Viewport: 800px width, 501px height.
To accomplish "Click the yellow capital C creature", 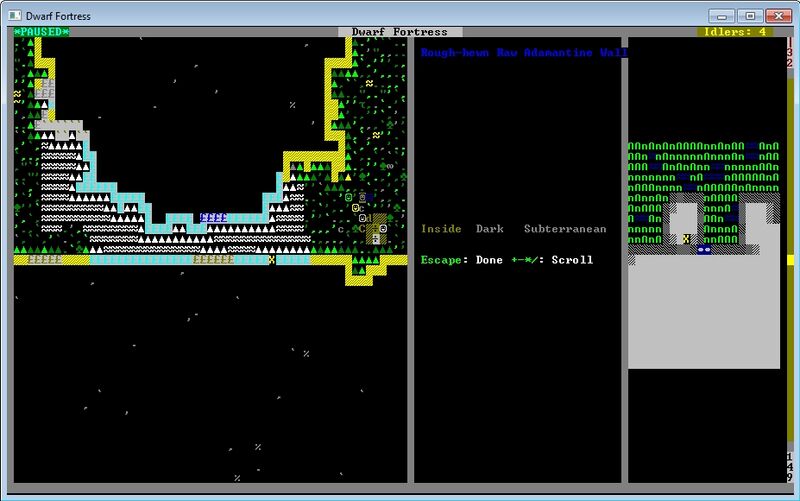I will 362,229.
